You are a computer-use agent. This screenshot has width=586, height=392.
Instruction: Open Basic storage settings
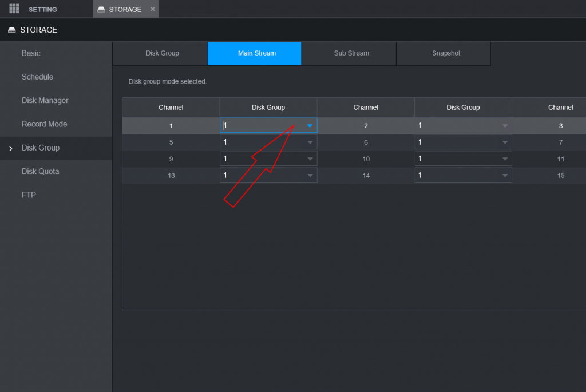pyautogui.click(x=31, y=53)
